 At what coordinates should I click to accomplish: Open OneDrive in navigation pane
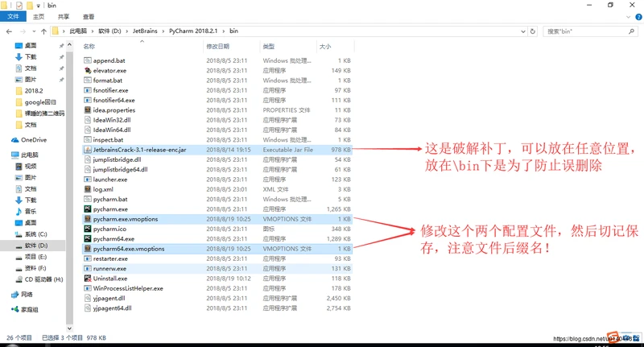(33, 139)
